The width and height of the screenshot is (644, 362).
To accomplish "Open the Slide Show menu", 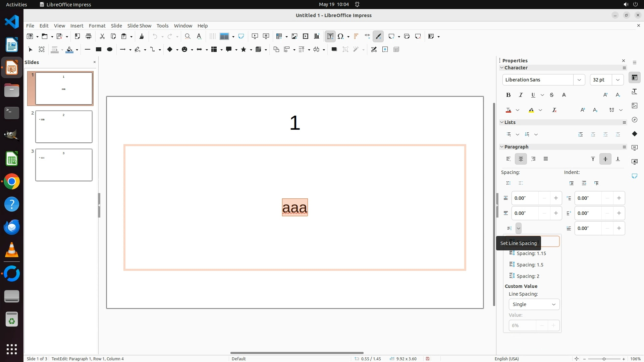I will [x=139, y=25].
